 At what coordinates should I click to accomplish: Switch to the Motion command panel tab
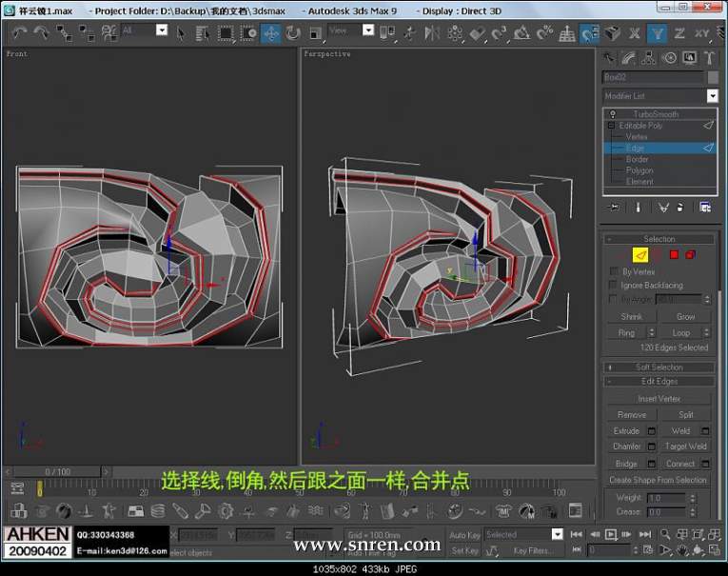tap(669, 58)
